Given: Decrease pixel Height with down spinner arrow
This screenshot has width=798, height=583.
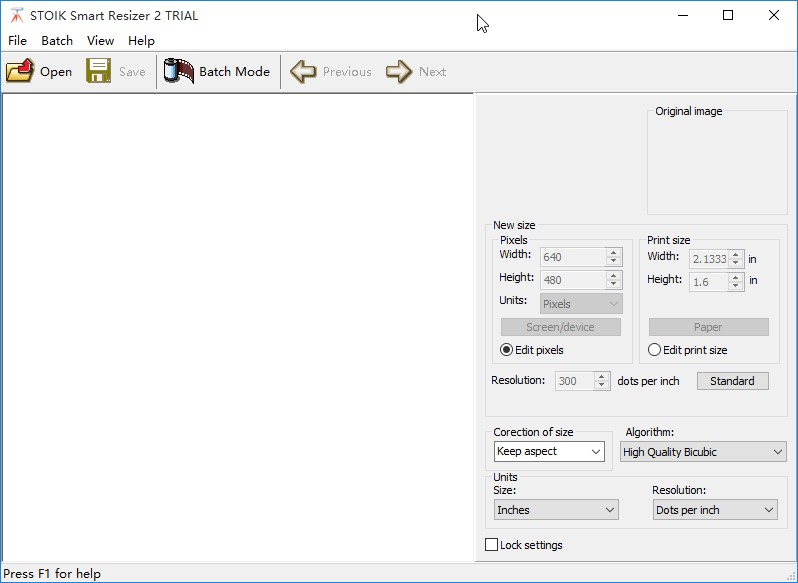Looking at the screenshot, I should 614,284.
